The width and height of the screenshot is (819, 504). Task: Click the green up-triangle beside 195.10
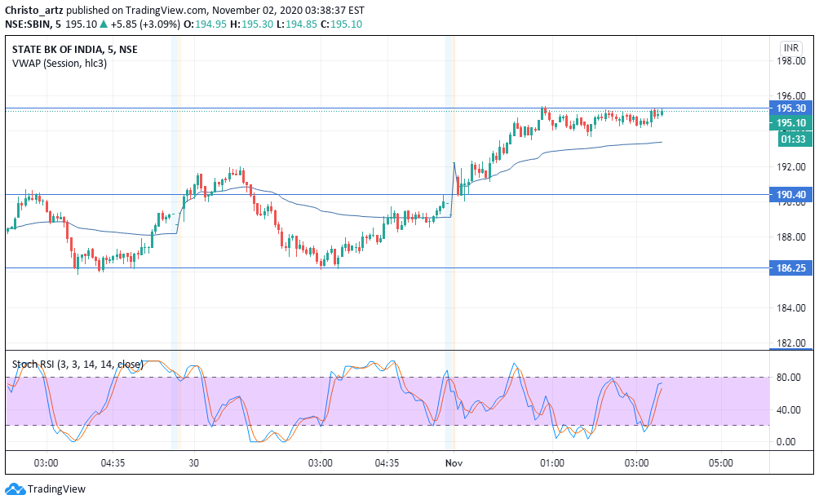coord(104,24)
